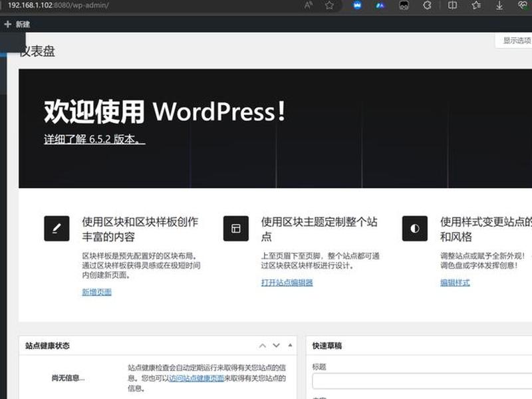The width and height of the screenshot is (532, 399).
Task: Open the 打开站点编辑器 link
Action: pyautogui.click(x=287, y=282)
